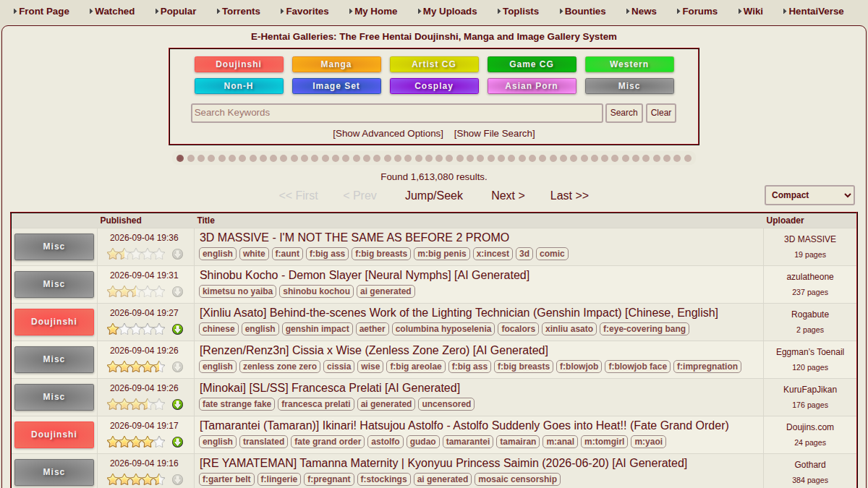Open Front Page menu item
This screenshot has height=488, width=868.
click(x=44, y=12)
